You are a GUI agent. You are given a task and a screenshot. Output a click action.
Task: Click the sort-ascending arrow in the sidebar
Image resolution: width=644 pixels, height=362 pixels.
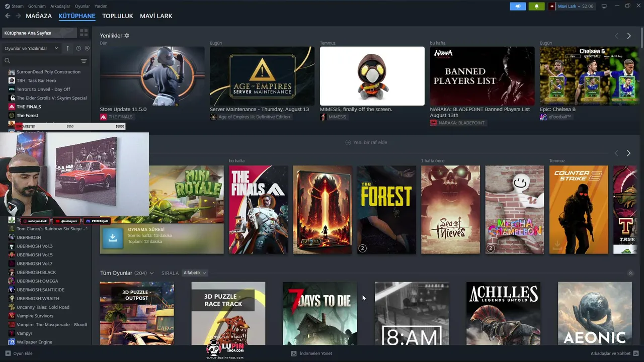point(68,48)
